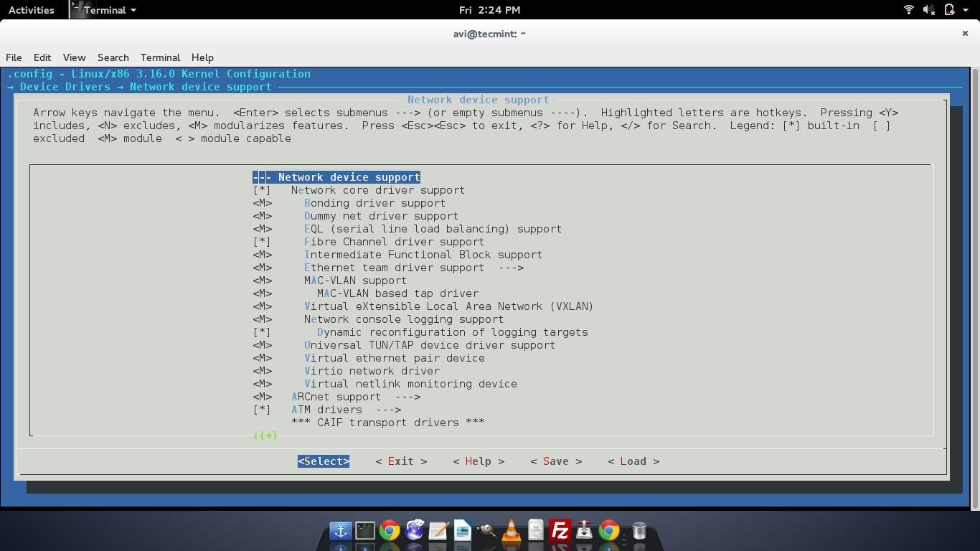Screen dimensions: 980x551
Task: Click the anchor icon in the dock
Action: [341, 531]
